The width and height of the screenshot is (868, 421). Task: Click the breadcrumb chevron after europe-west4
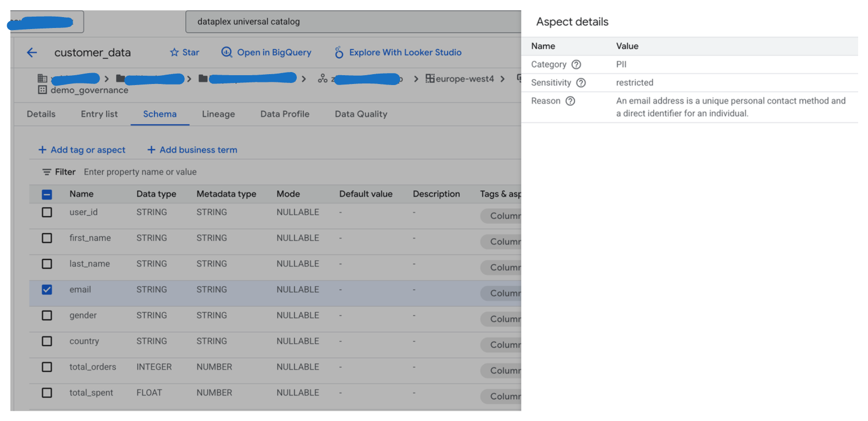(502, 79)
